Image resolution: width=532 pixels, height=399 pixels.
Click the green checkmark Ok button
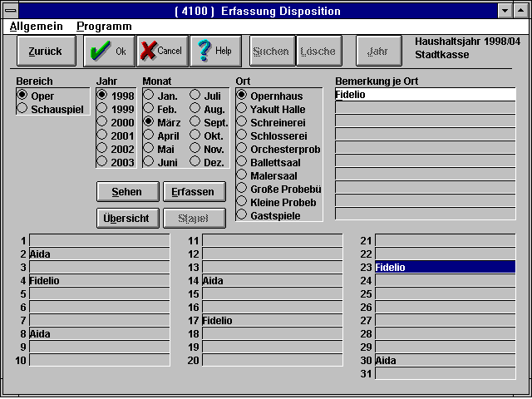point(109,51)
